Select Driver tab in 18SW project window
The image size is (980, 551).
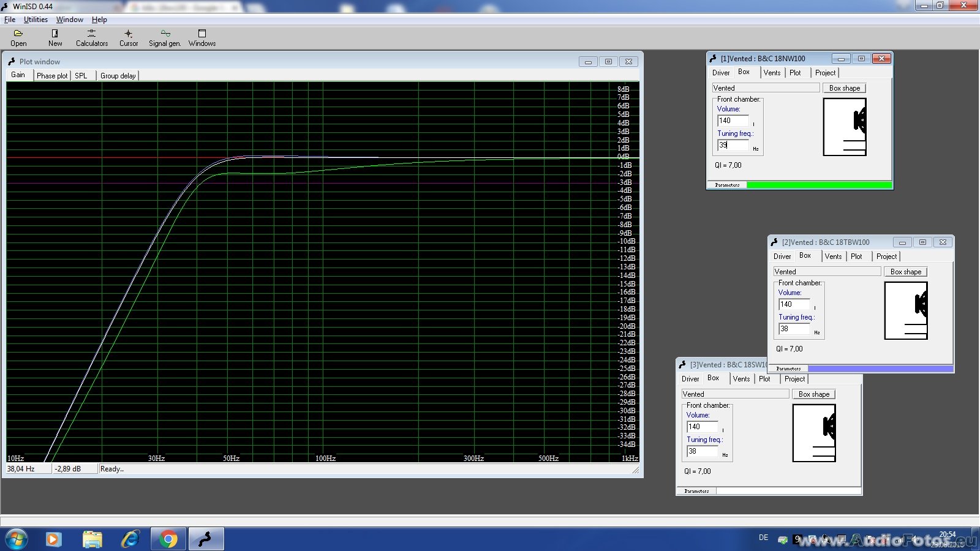tap(690, 379)
